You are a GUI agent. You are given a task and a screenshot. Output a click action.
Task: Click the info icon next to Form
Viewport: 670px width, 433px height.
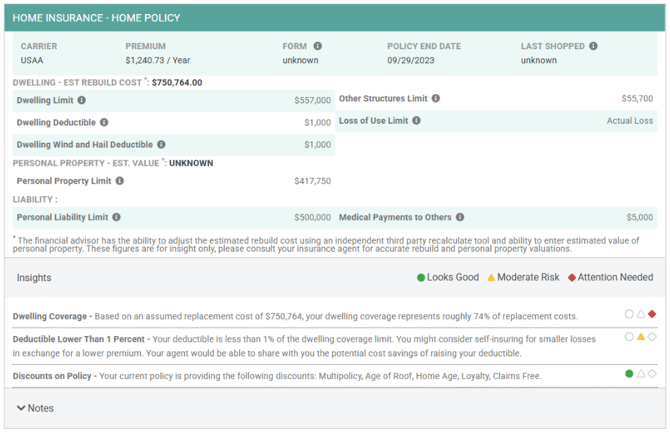[x=317, y=46]
